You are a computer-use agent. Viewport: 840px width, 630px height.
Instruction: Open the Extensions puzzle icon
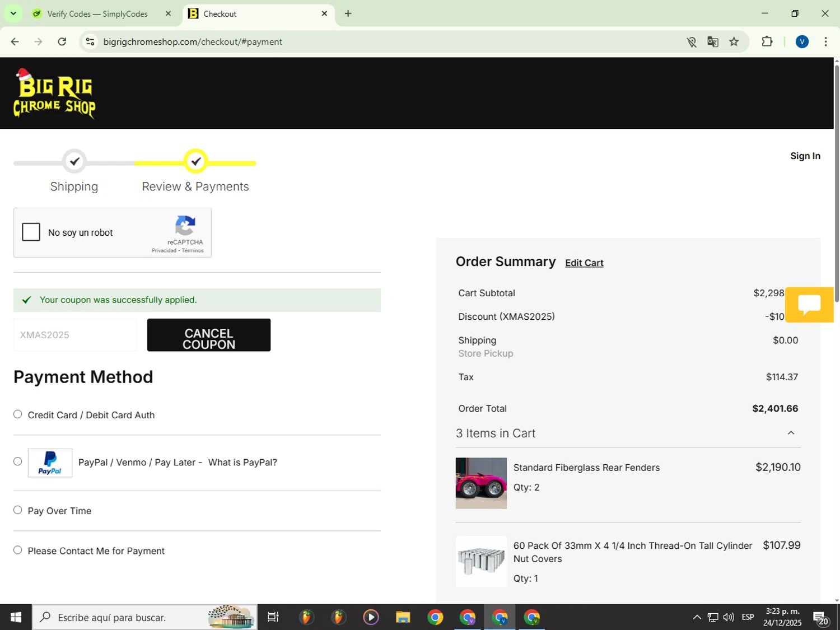pos(767,41)
